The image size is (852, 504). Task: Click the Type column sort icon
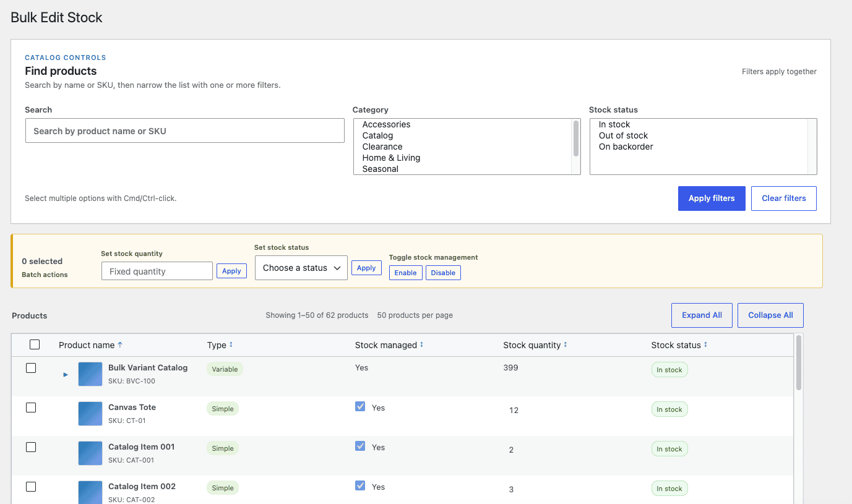tap(231, 345)
